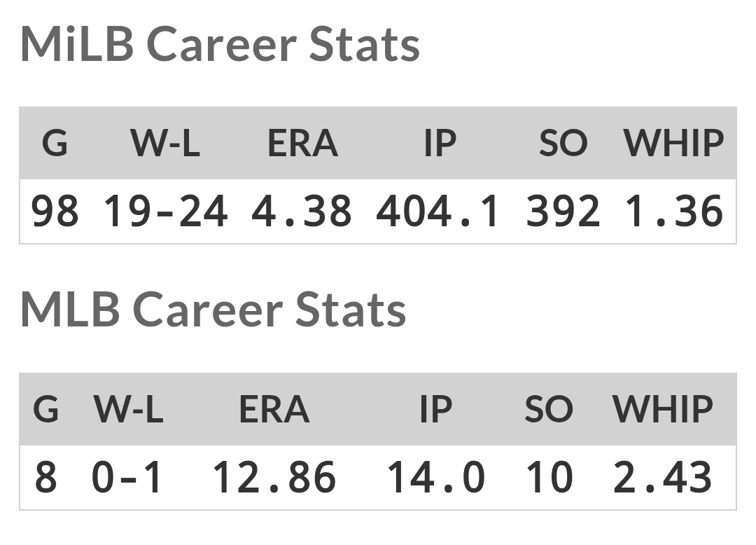Click the 392 strikeouts value
756x545 pixels.
(x=563, y=211)
